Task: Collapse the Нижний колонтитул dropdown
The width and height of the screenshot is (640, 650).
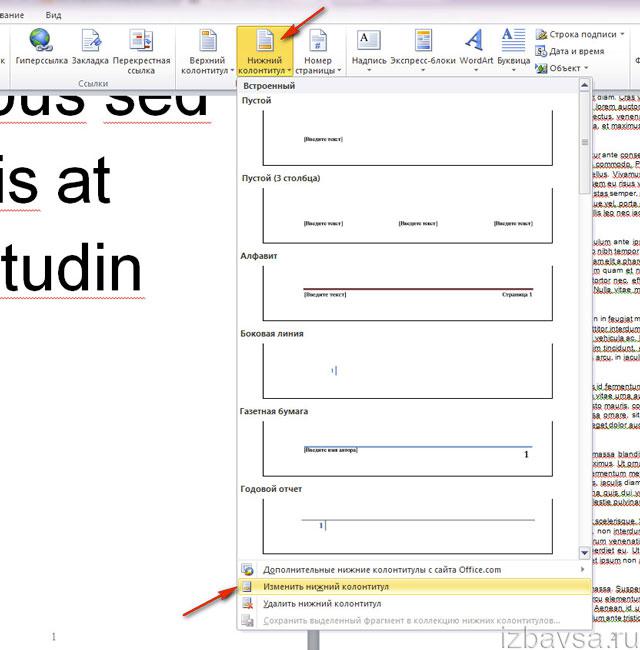Action: 265,50
